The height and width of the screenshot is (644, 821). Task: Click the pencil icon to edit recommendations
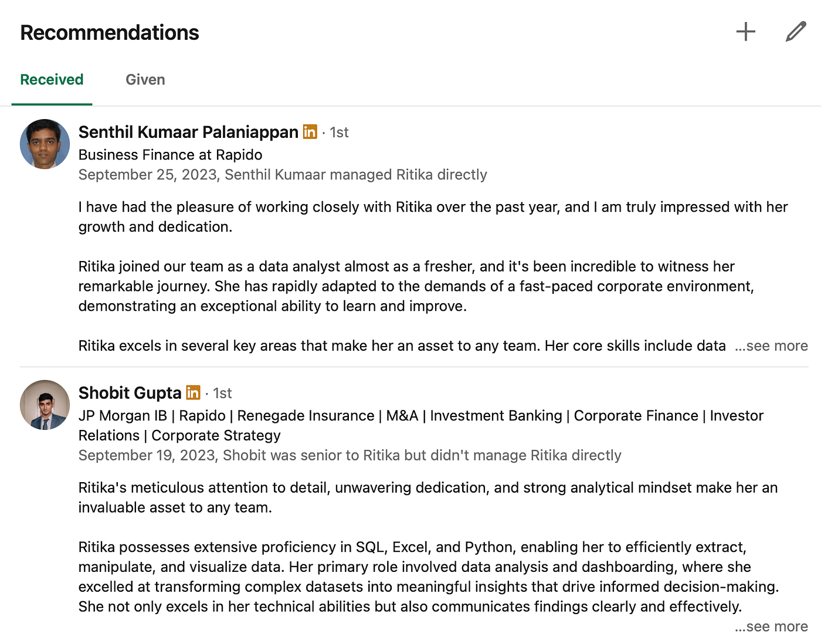point(795,32)
